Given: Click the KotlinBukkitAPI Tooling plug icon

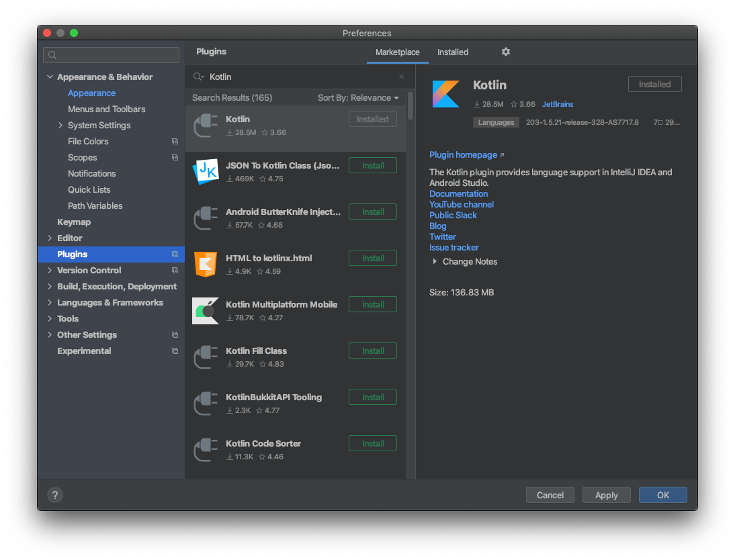Looking at the screenshot, I should pos(206,404).
